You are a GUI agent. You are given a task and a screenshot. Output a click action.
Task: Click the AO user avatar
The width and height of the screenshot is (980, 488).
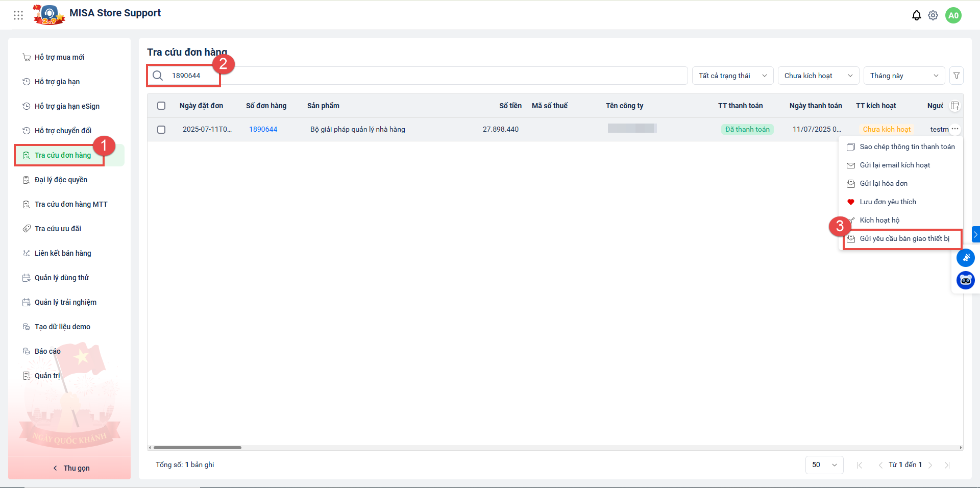pyautogui.click(x=953, y=15)
